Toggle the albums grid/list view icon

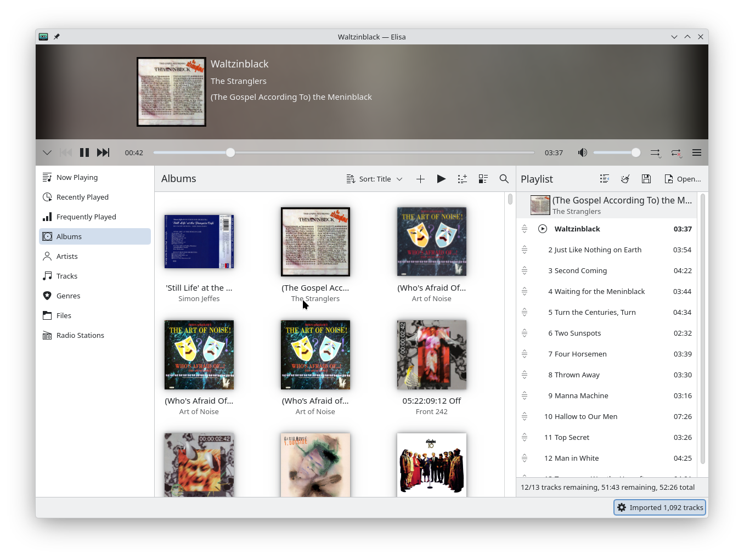(483, 179)
